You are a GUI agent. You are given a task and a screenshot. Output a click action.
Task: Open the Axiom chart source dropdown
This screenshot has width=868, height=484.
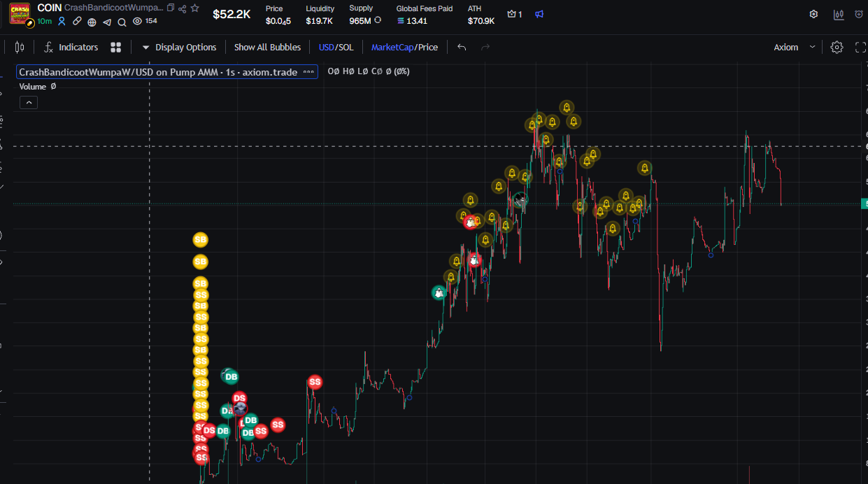point(795,47)
